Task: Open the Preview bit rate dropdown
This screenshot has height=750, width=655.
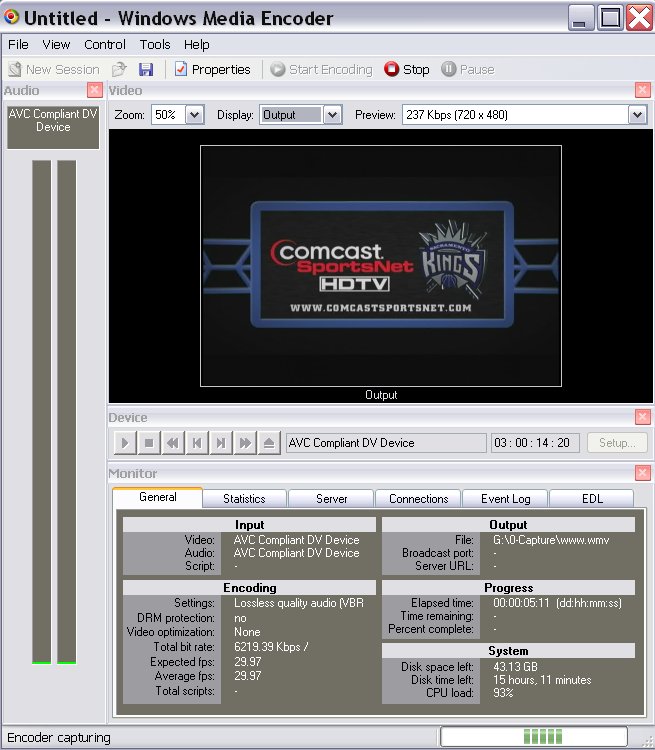Action: coord(637,115)
